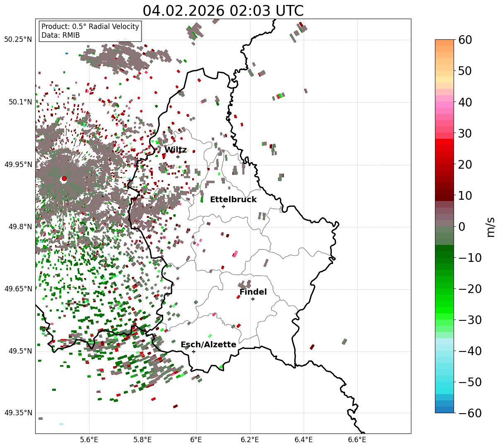Click the m/s colorbar unit label

pyautogui.click(x=491, y=226)
